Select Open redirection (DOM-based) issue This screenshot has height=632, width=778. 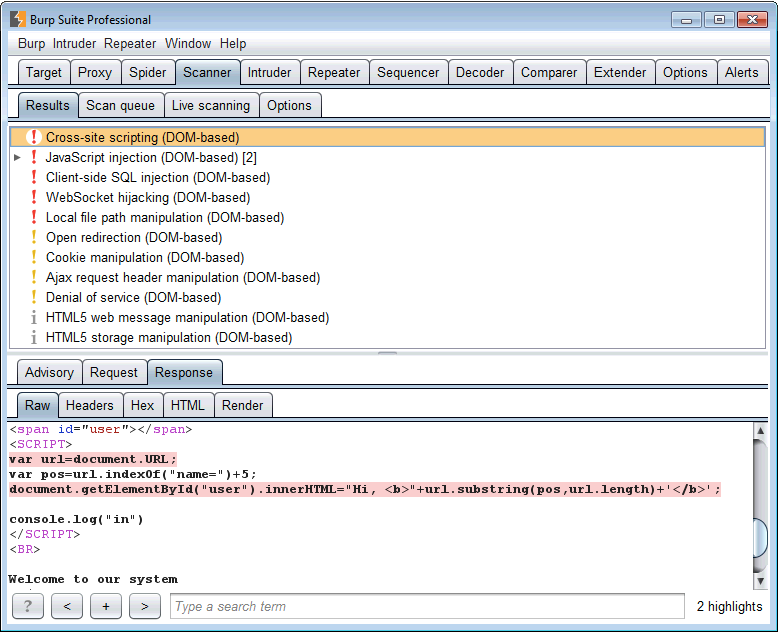click(x=388, y=237)
